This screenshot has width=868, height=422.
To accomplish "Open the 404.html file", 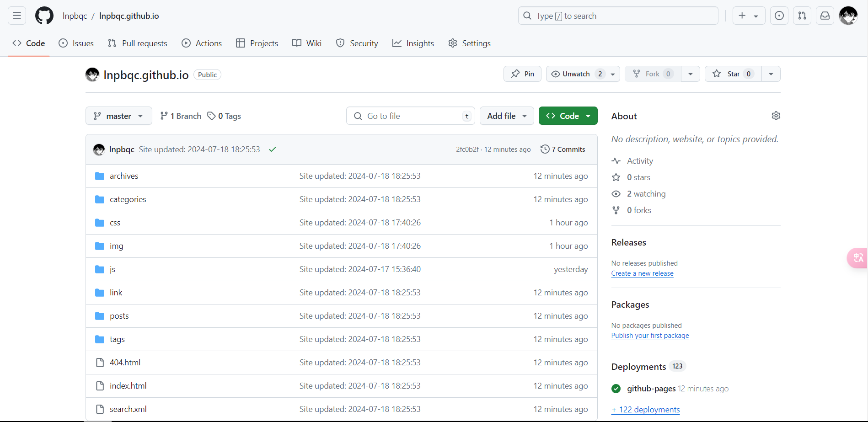I will [125, 363].
